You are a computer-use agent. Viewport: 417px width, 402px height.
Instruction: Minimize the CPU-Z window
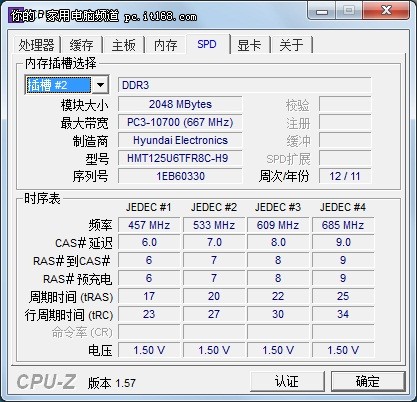tap(322, 11)
